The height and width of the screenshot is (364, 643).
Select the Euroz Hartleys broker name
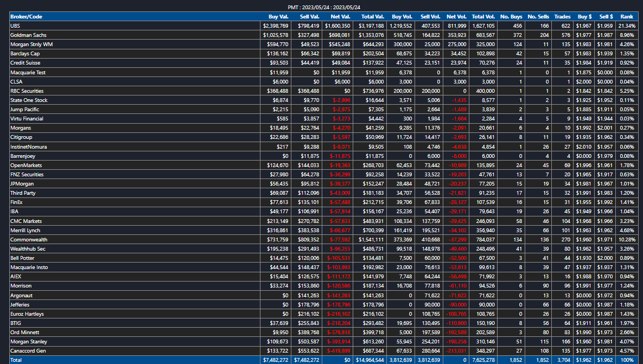tap(27, 314)
